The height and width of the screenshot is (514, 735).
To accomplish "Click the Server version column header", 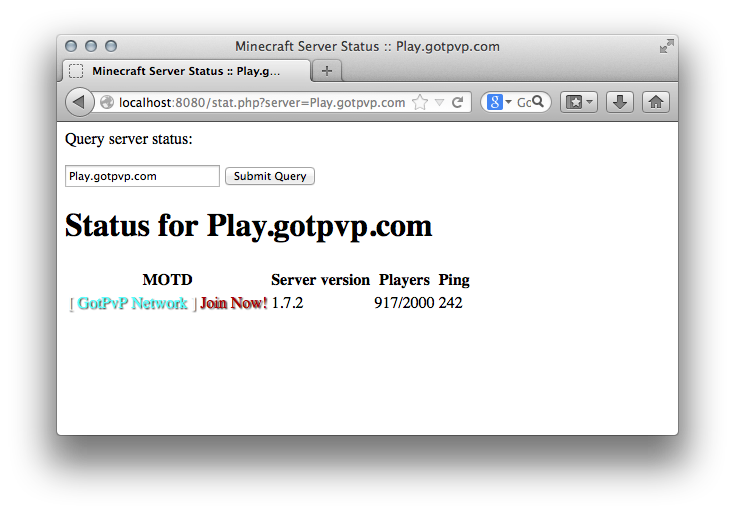I will (321, 280).
